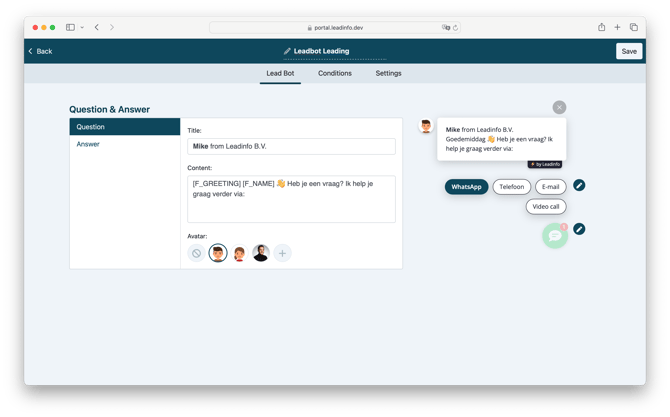Select Answer in the left panel
The image size is (670, 417).
tap(88, 144)
